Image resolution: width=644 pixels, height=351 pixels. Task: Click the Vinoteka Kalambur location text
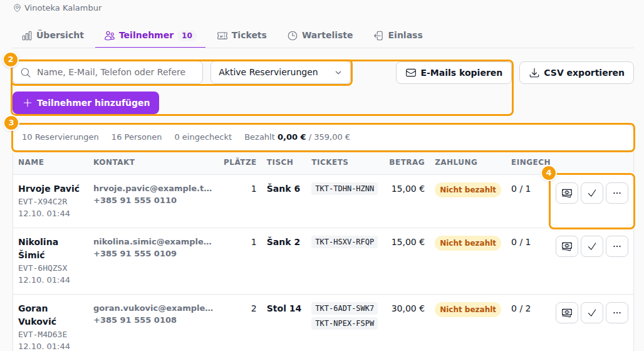pos(63,8)
